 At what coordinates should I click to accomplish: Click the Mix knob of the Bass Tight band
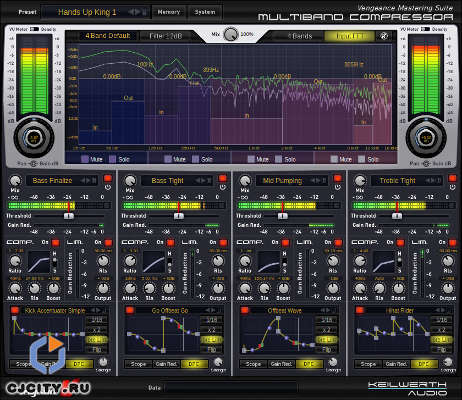pos(130,181)
